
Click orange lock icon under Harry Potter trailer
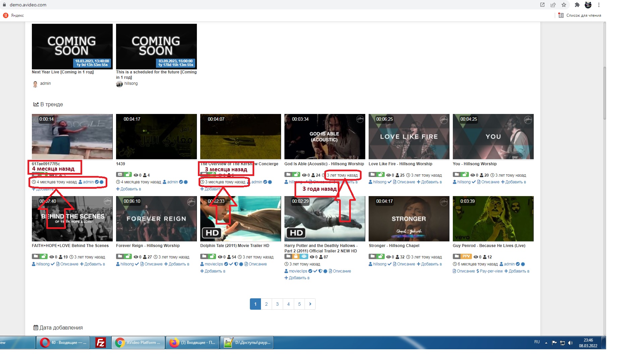pyautogui.click(x=296, y=256)
